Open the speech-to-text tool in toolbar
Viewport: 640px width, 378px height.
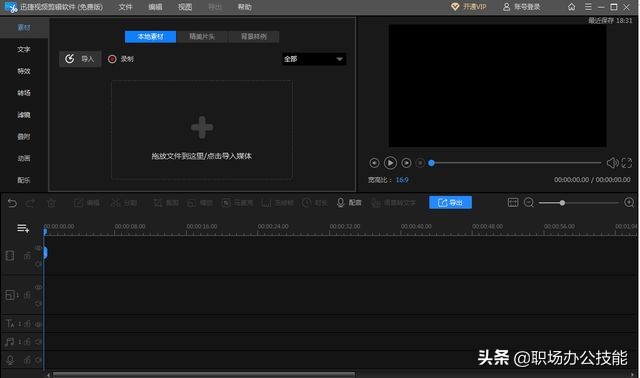pos(393,203)
